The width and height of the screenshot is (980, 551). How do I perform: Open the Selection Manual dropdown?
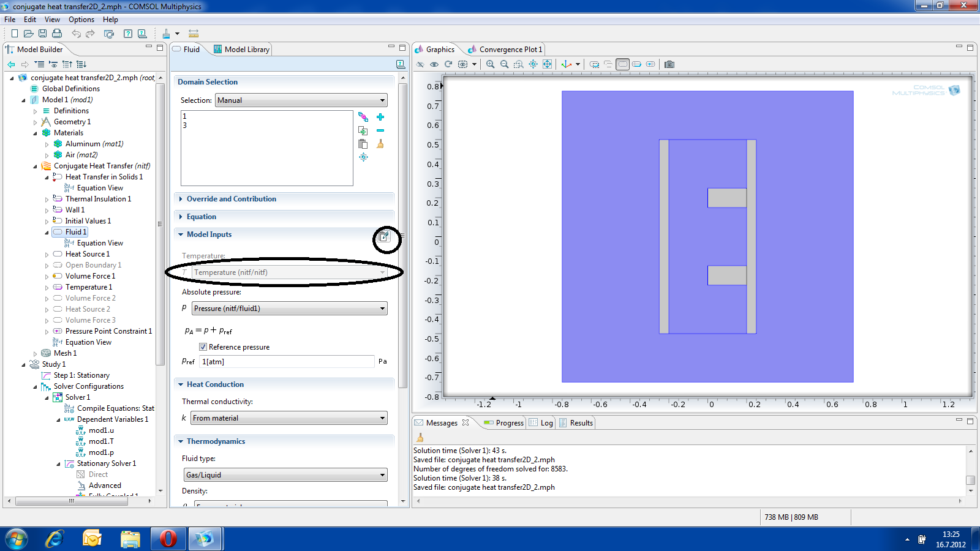point(301,100)
